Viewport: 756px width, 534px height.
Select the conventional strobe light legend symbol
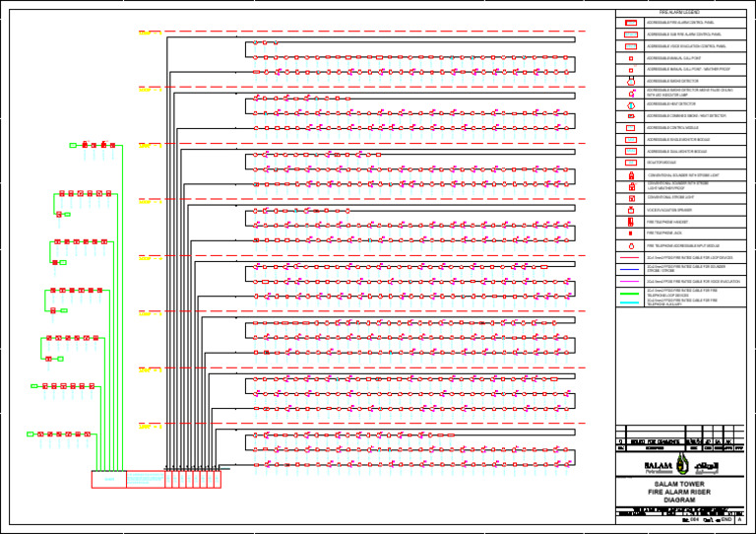pos(632,198)
